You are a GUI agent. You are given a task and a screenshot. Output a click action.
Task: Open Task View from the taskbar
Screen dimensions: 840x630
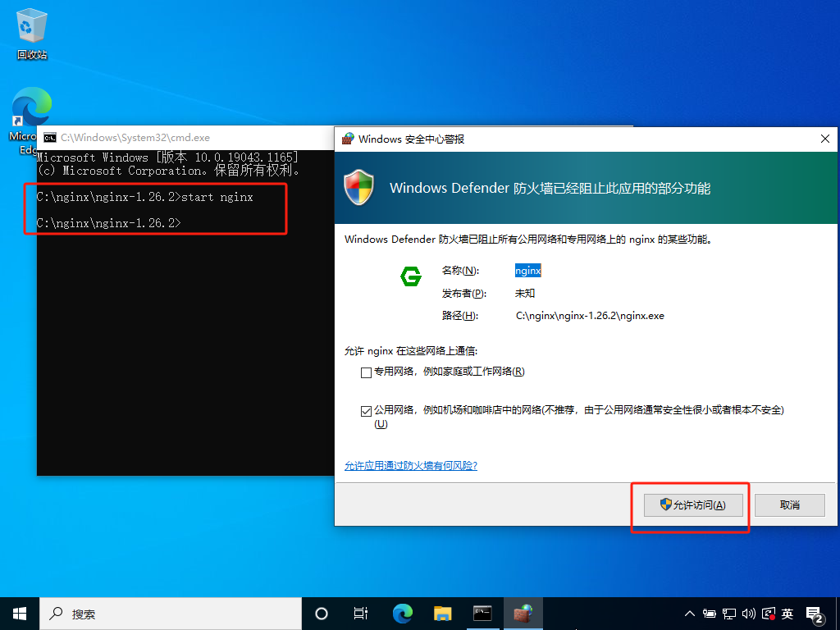point(360,613)
